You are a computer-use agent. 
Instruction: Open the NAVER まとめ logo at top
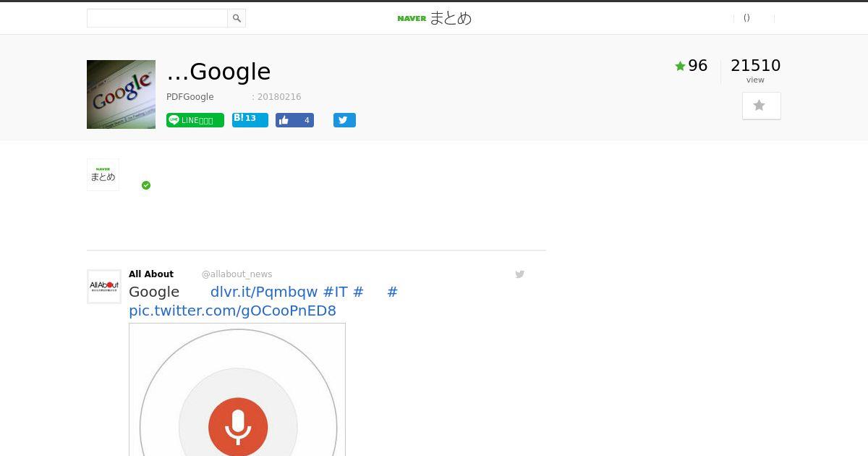coord(434,18)
